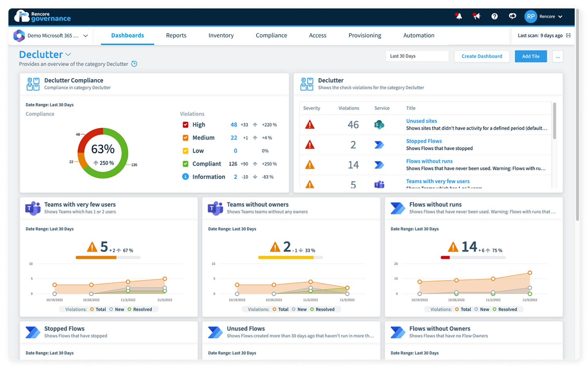The image size is (588, 368).
Task: Click Flow icon on Stopped Flows tile
Action: point(33,332)
